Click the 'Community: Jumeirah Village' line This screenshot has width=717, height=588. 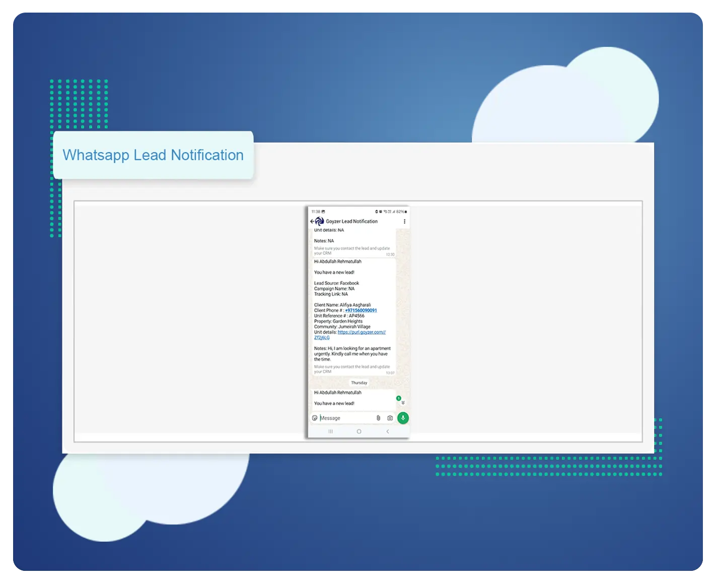[342, 327]
